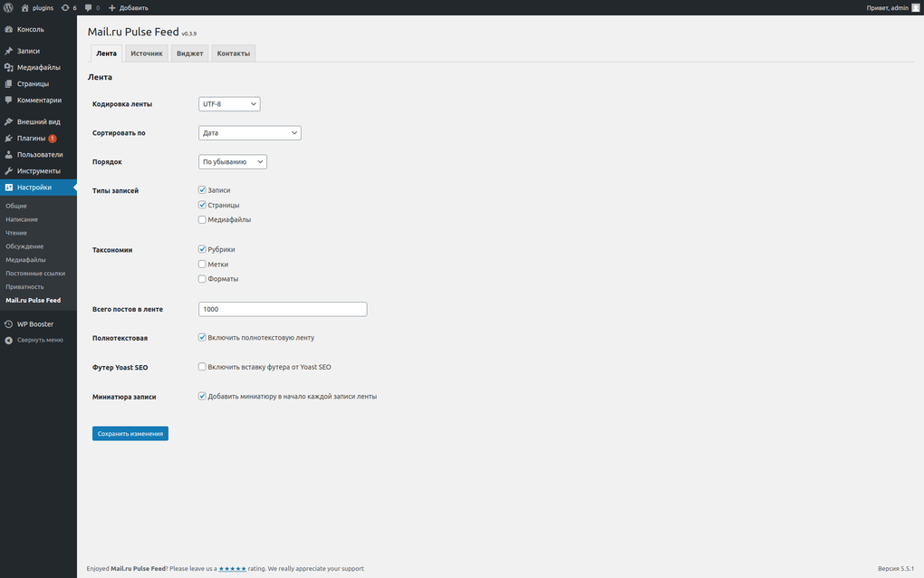Uncheck the Страницы post type checkbox
This screenshot has width=924, height=578.
[x=202, y=205]
